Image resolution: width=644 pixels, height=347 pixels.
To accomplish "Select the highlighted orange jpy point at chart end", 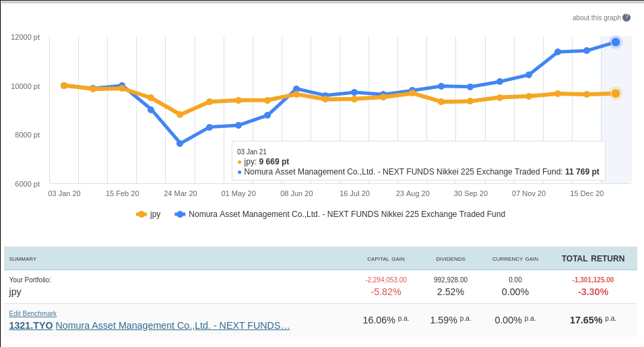I will (x=616, y=93).
